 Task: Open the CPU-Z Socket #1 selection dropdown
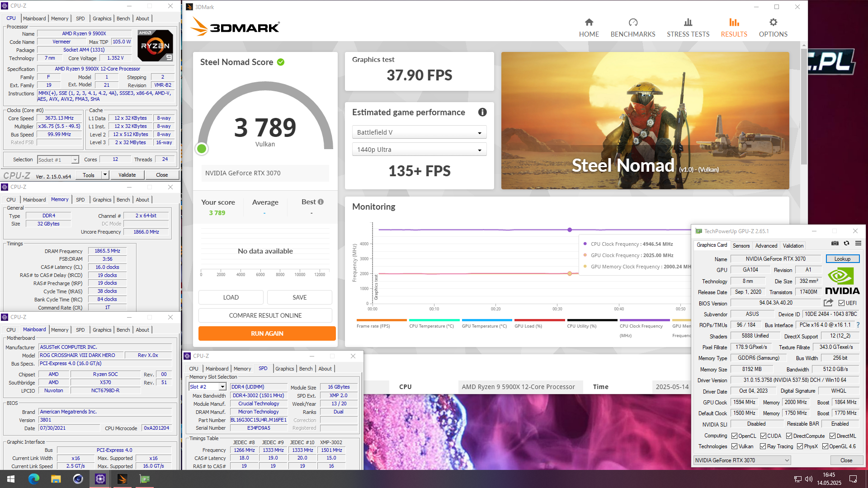(x=58, y=160)
